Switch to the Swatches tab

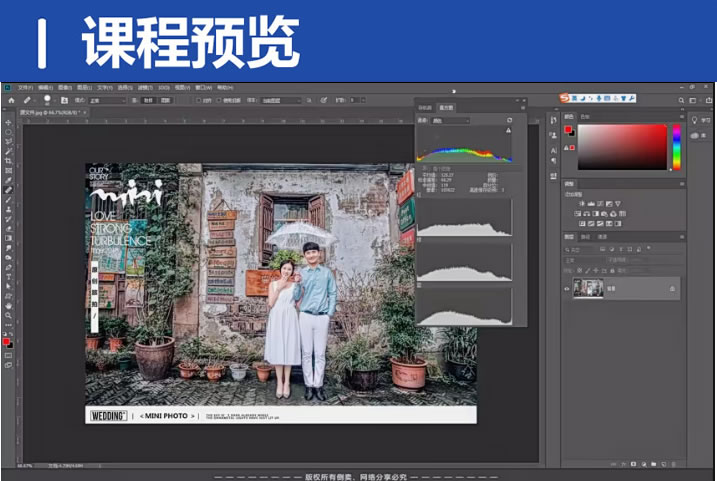coord(585,117)
